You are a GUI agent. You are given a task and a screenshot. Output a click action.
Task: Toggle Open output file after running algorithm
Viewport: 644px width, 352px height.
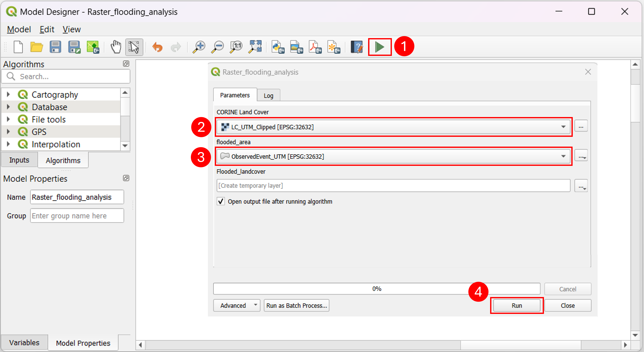point(221,201)
